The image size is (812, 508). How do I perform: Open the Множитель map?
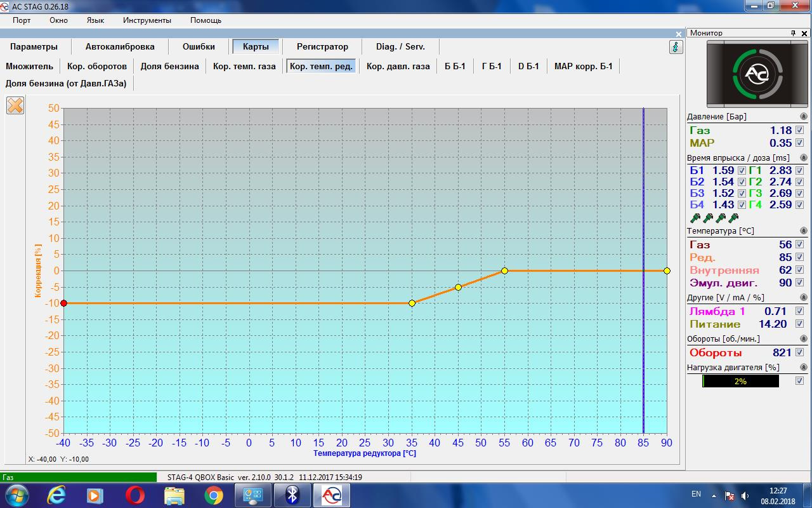(30, 66)
